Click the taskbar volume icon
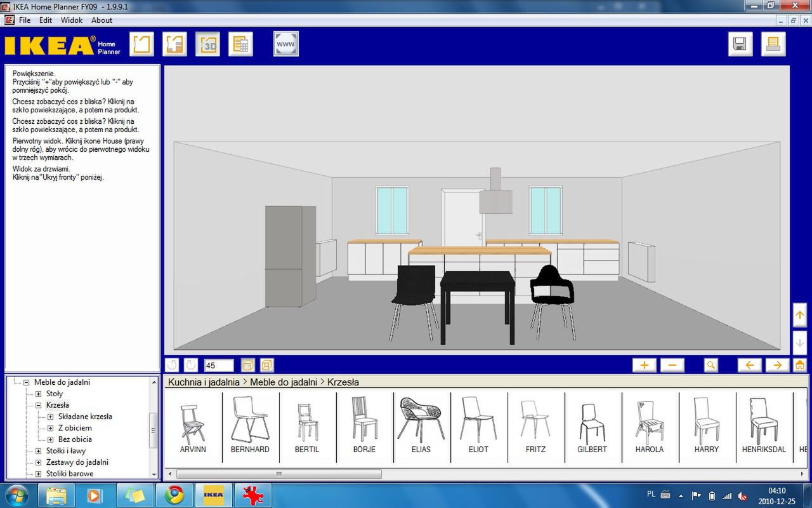This screenshot has width=812, height=508. pos(742,495)
